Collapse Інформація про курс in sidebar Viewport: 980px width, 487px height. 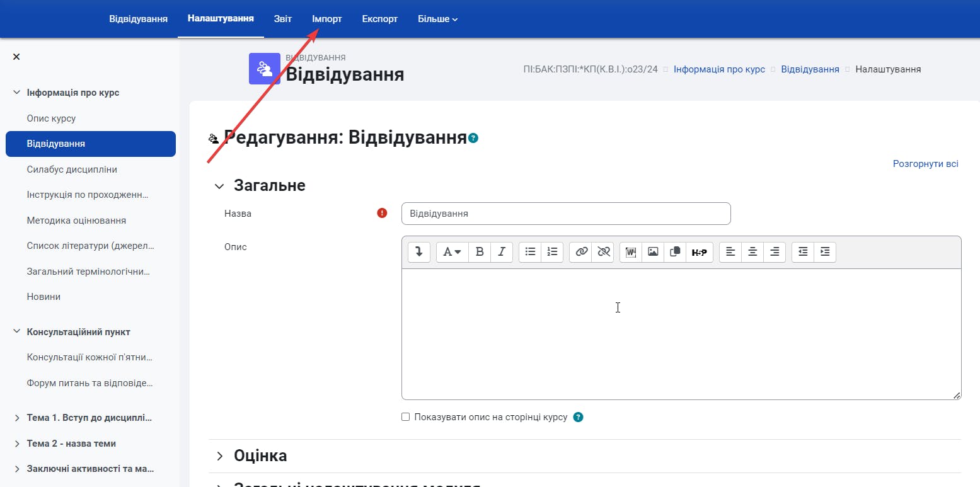16,93
